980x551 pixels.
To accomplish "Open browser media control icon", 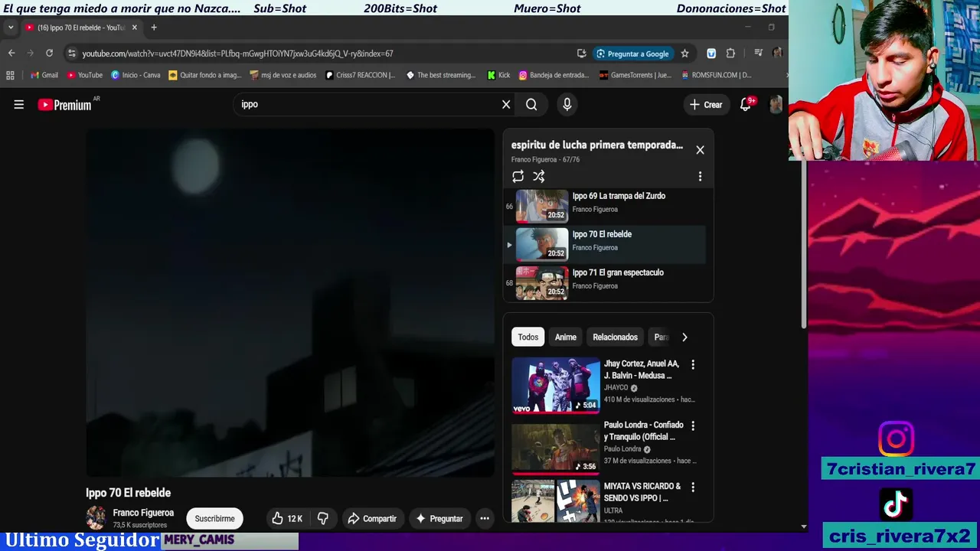I will [758, 54].
